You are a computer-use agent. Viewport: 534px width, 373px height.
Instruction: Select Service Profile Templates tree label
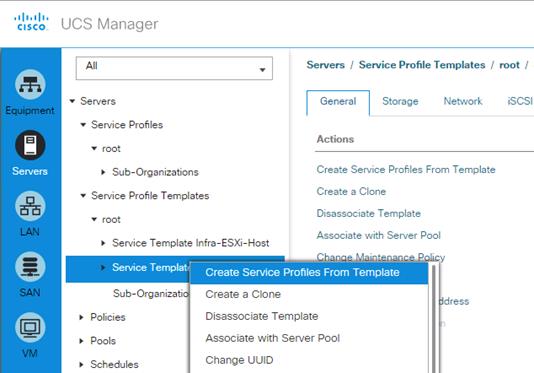pyautogui.click(x=150, y=196)
